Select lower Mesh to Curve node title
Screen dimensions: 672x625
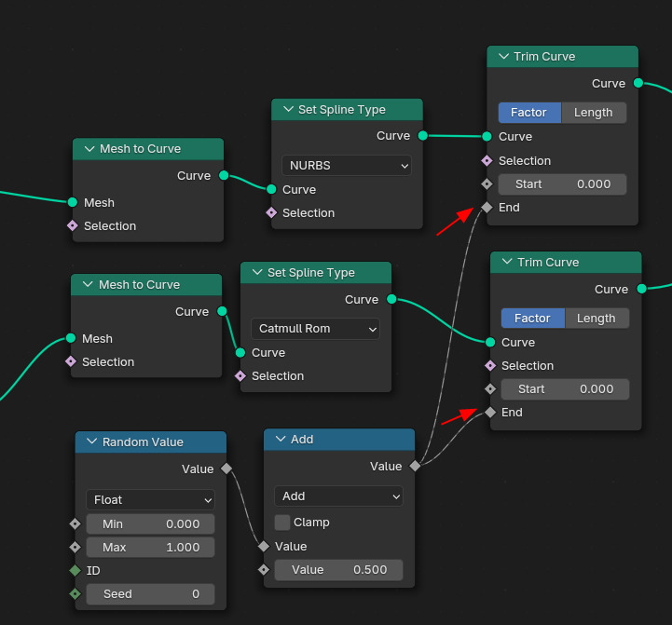point(139,284)
